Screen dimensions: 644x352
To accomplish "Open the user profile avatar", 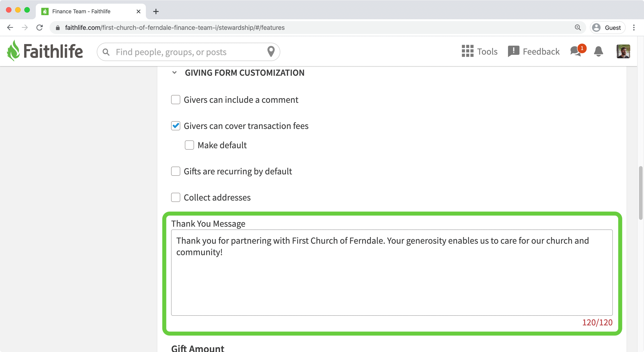I will pyautogui.click(x=623, y=51).
